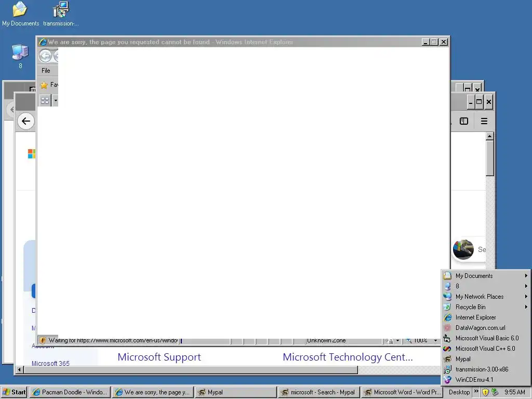Click the round search avatar thumbnail in Mypal
Image resolution: width=532 pixels, height=399 pixels.
click(463, 249)
